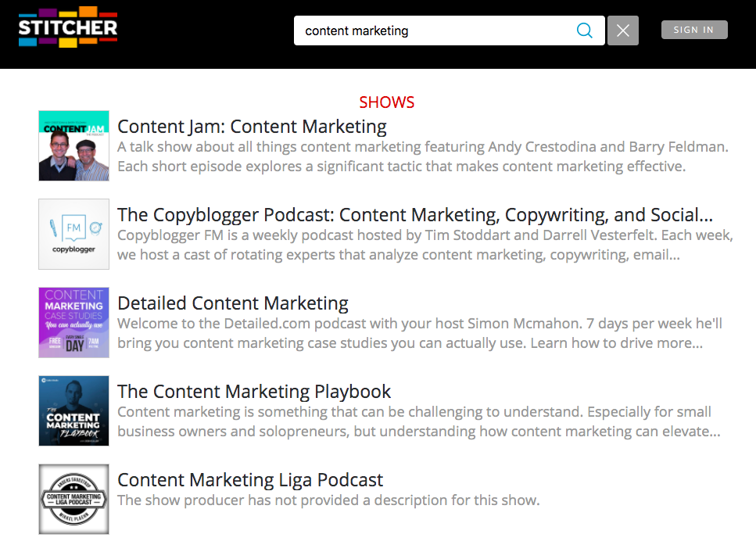The width and height of the screenshot is (756, 552).
Task: Click the magnifying glass search icon
Action: pyautogui.click(x=584, y=30)
